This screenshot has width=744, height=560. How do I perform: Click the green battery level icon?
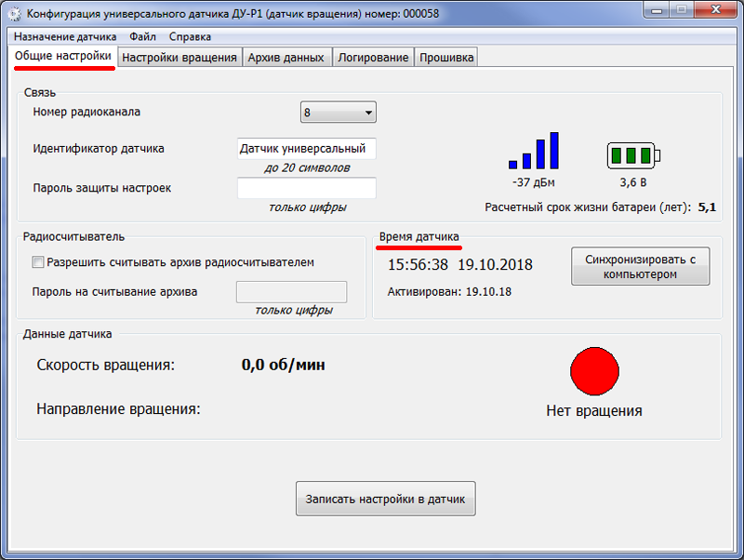(x=633, y=155)
